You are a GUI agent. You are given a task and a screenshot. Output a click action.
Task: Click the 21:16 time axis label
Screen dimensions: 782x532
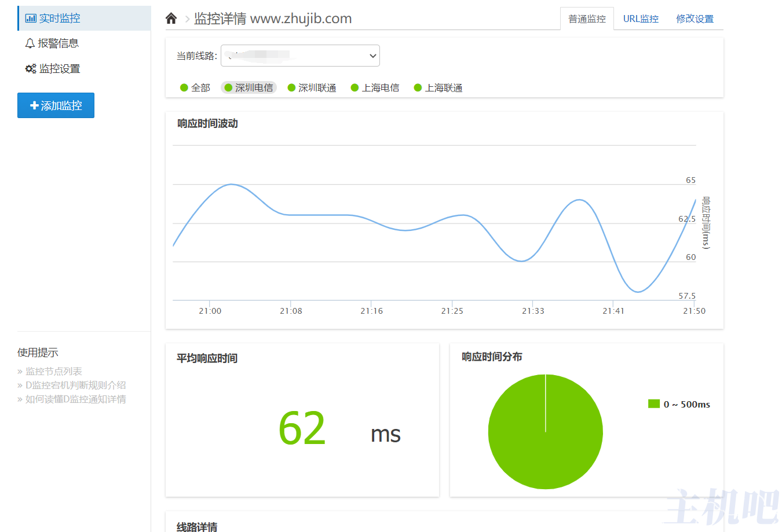pos(371,311)
